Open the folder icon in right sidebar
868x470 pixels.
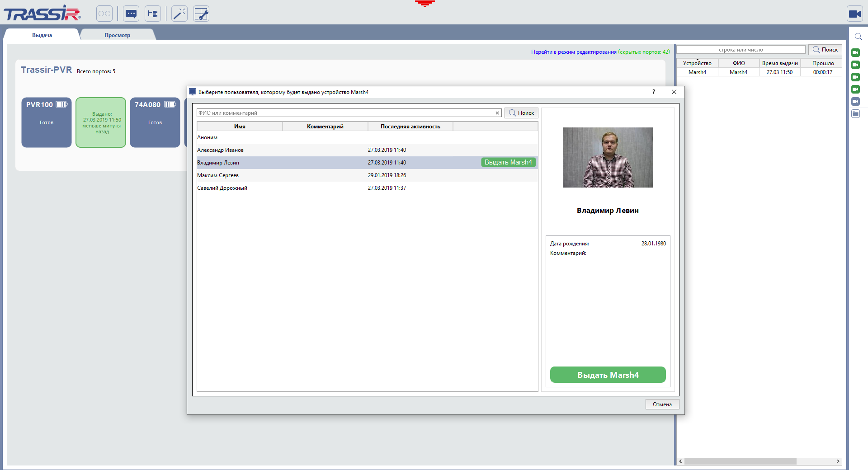pyautogui.click(x=855, y=114)
